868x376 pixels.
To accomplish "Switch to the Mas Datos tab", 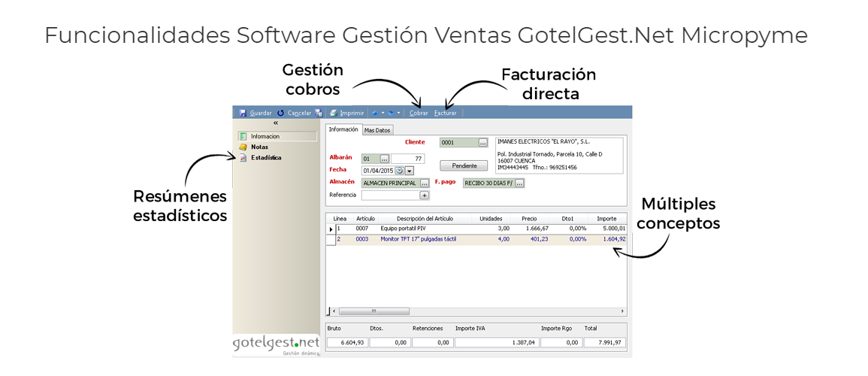I will point(377,130).
